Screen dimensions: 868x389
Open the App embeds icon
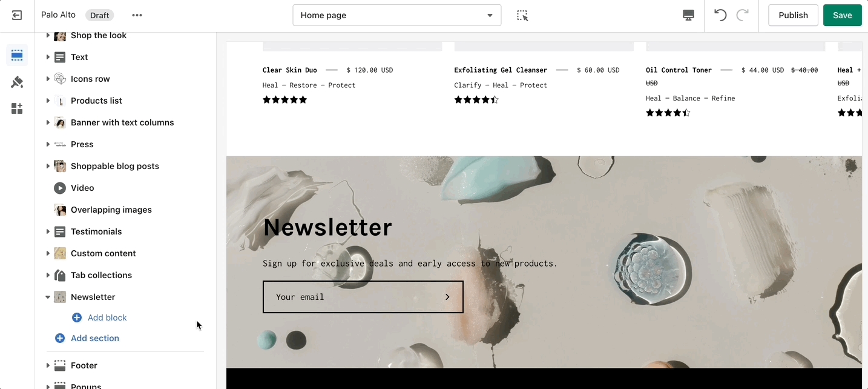(17, 108)
